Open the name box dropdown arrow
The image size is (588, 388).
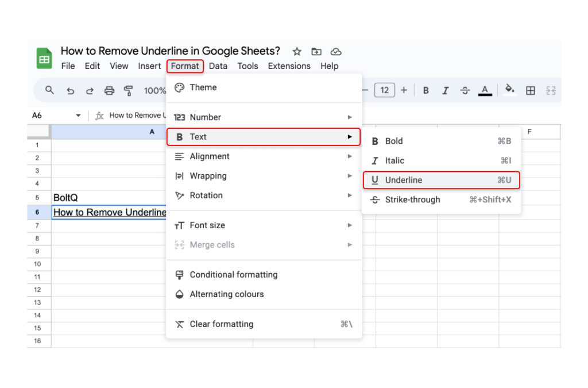(78, 116)
